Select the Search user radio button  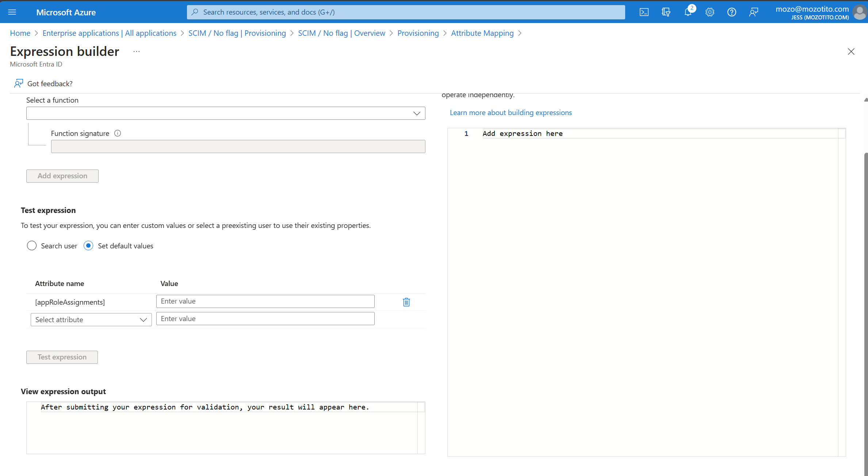(x=31, y=245)
